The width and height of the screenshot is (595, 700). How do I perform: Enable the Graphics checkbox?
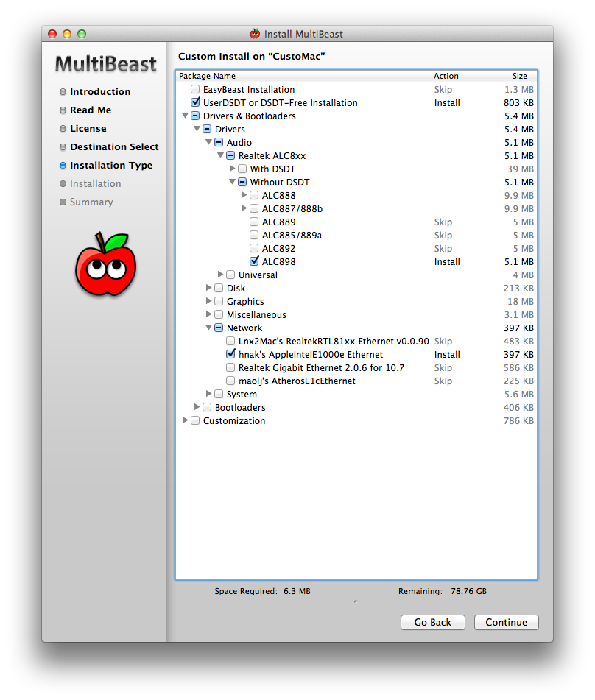coord(219,301)
